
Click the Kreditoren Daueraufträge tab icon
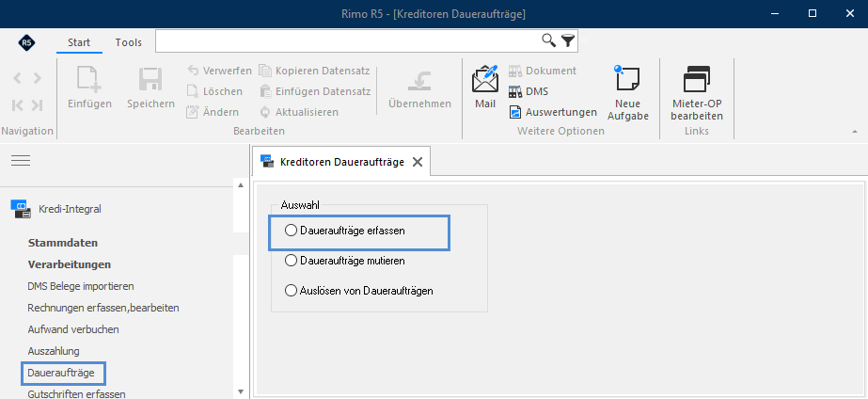[x=267, y=161]
